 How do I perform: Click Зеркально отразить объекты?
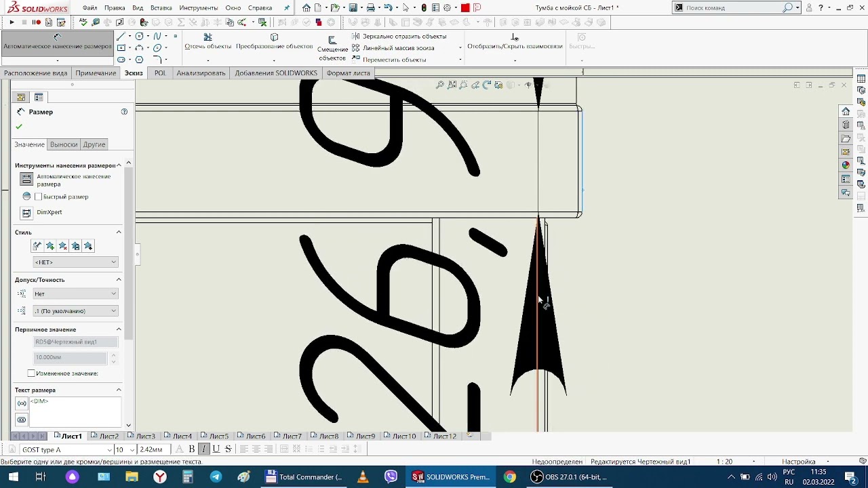[399, 37]
